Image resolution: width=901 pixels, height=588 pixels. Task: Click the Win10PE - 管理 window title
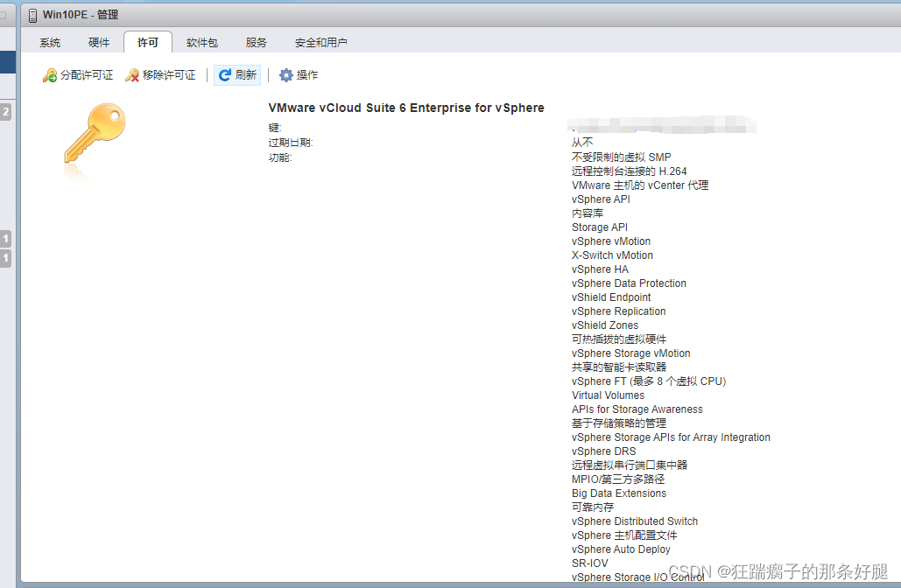(x=81, y=15)
